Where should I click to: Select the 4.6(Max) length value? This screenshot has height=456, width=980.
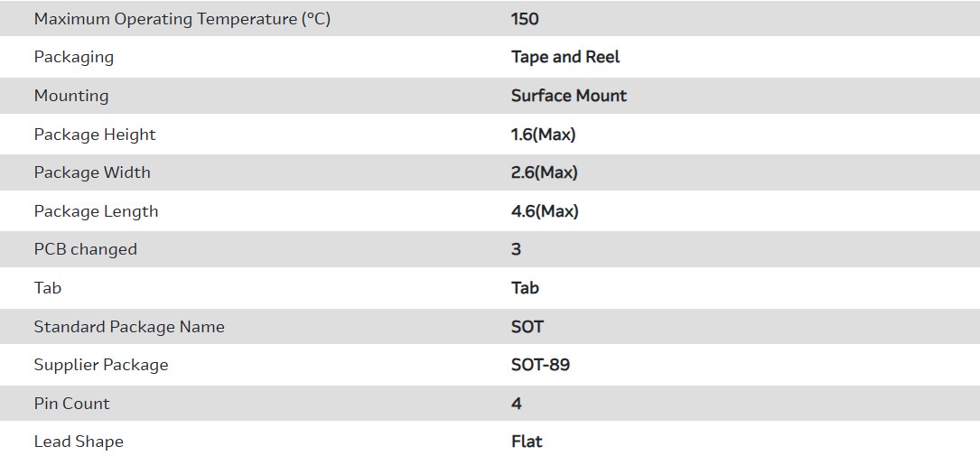tap(545, 211)
